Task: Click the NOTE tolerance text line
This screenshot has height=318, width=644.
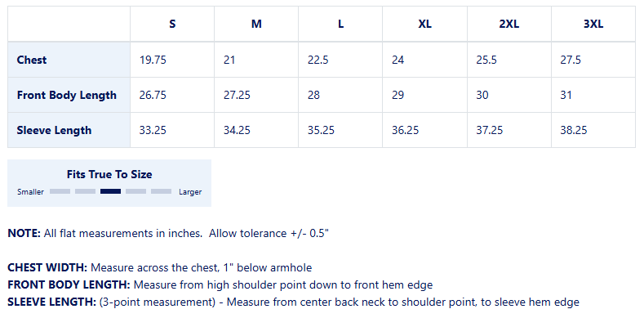Action: [x=168, y=233]
